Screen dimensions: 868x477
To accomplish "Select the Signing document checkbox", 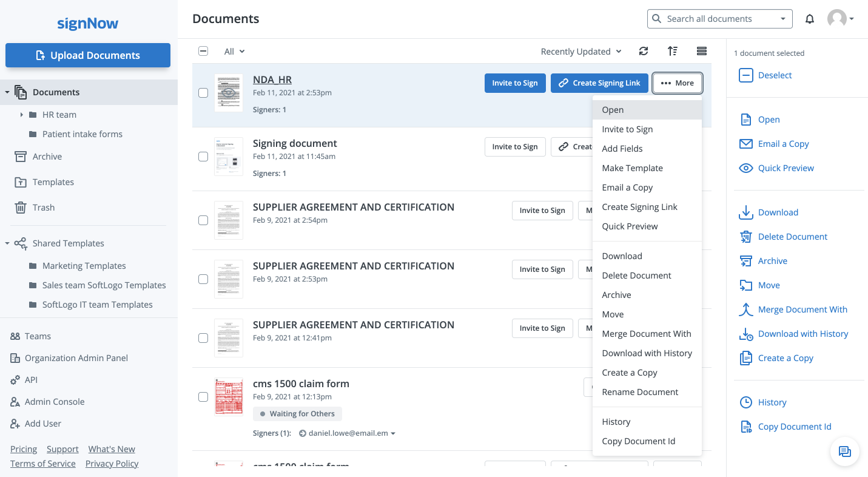I will coord(203,157).
